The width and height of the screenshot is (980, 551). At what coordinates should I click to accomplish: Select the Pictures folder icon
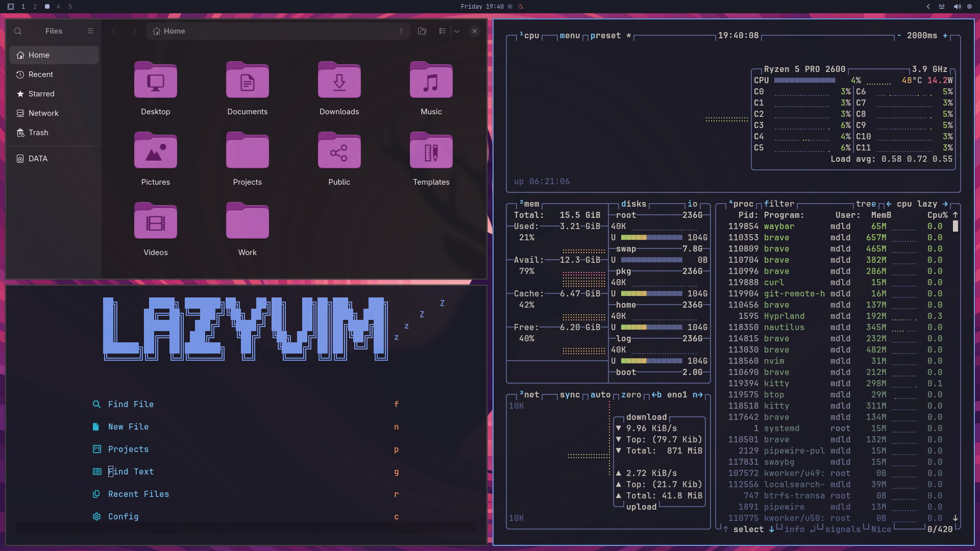click(x=156, y=151)
